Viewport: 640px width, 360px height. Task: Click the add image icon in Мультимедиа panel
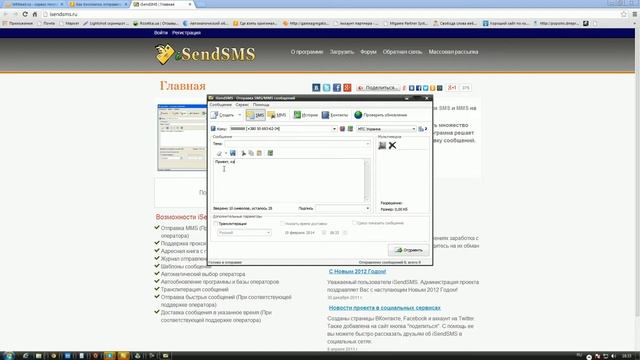[x=382, y=145]
